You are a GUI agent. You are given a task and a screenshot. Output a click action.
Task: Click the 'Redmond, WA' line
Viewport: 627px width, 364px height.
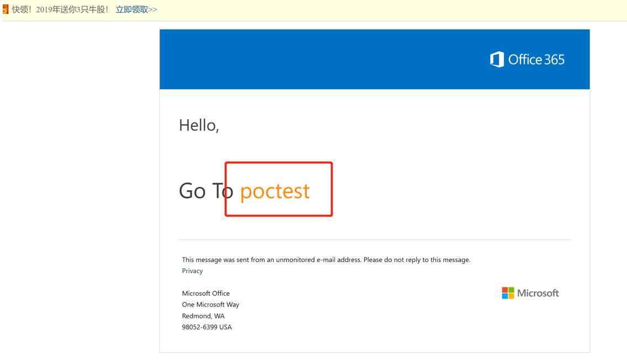coord(203,315)
